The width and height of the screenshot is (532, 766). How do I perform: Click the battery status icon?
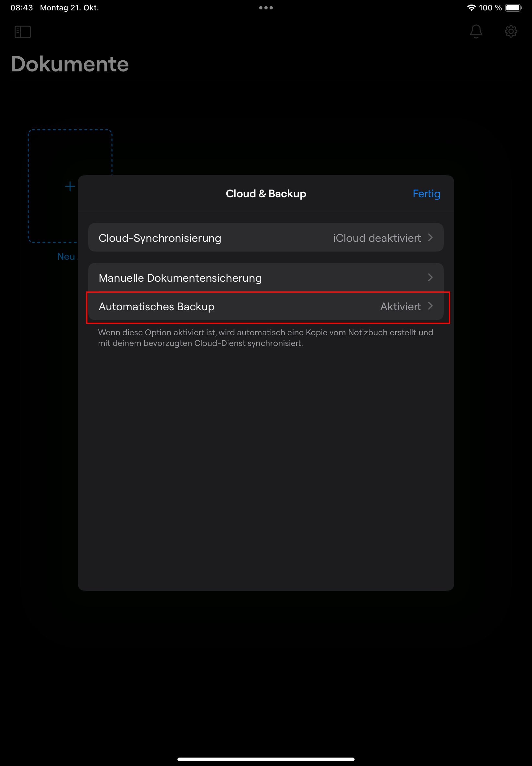513,8
